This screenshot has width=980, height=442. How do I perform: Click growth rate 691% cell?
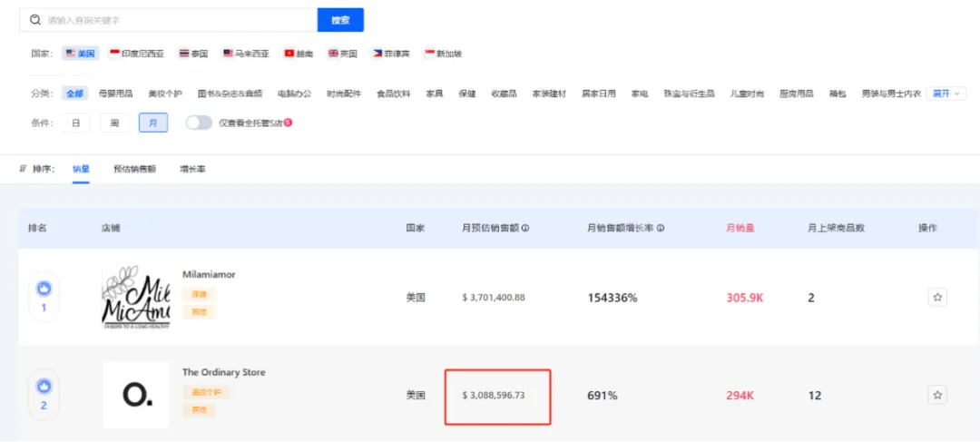603,395
